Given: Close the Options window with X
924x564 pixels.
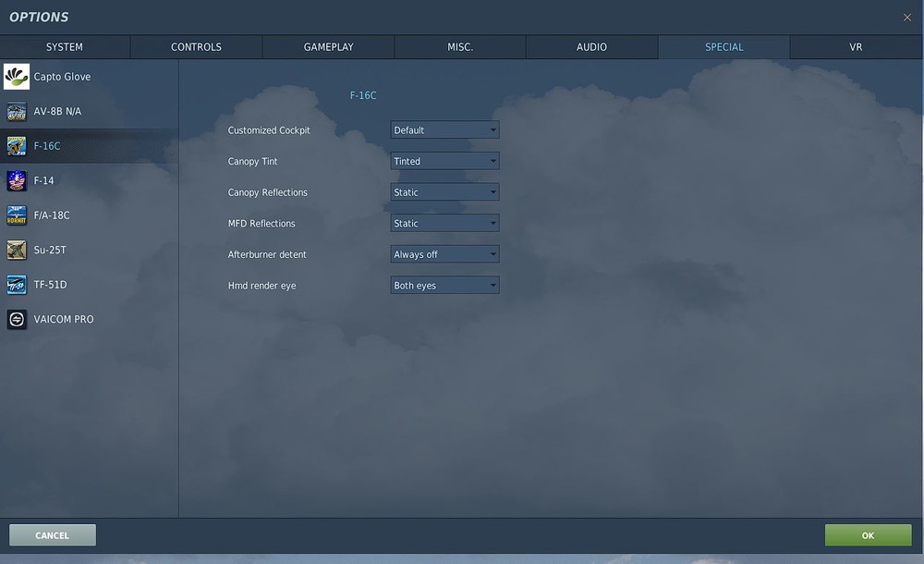Looking at the screenshot, I should click(x=907, y=18).
